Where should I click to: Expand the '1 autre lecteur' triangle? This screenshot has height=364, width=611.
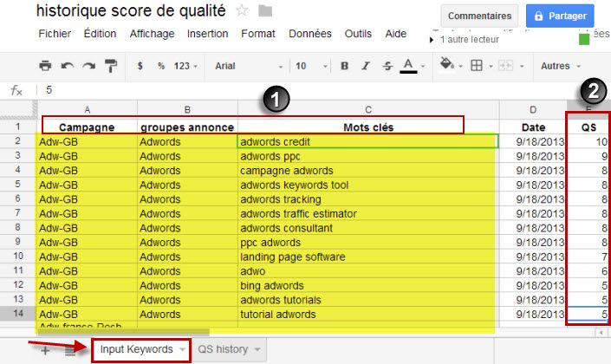click(x=432, y=40)
